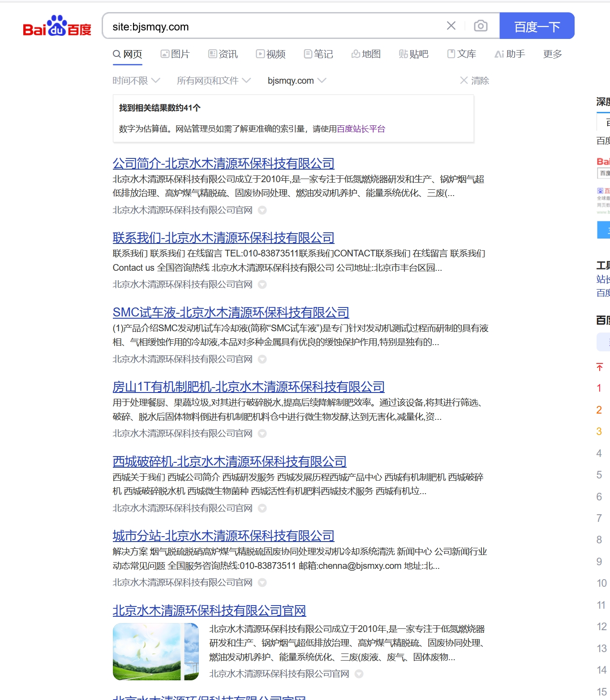Screen dimensions: 610x700
Task: Clear the search query using the X icon
Action: (x=451, y=26)
